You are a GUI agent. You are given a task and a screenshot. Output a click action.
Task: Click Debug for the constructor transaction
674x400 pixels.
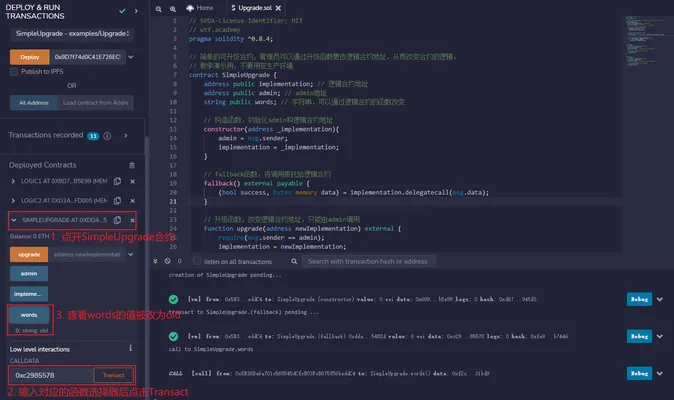pyautogui.click(x=639, y=299)
